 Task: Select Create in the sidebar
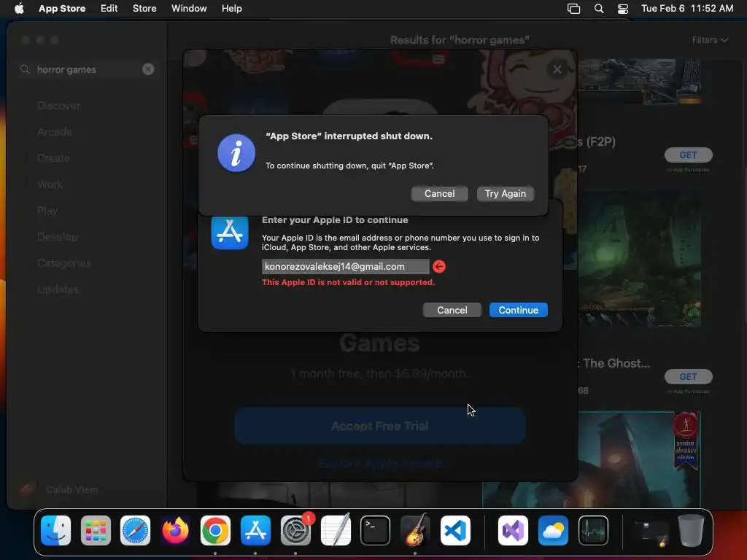(x=53, y=158)
